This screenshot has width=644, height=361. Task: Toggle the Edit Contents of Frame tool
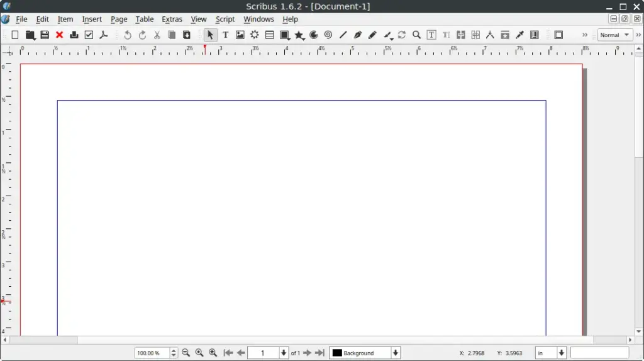click(431, 35)
